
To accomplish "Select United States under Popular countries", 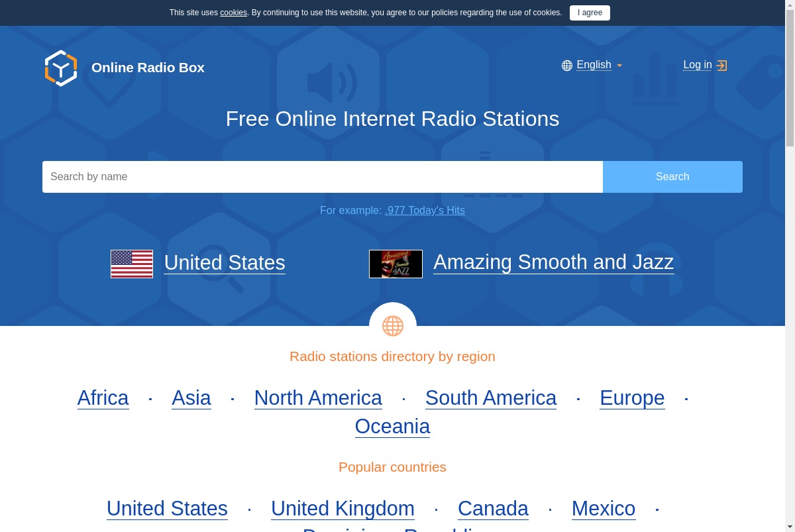I will pyautogui.click(x=167, y=509).
